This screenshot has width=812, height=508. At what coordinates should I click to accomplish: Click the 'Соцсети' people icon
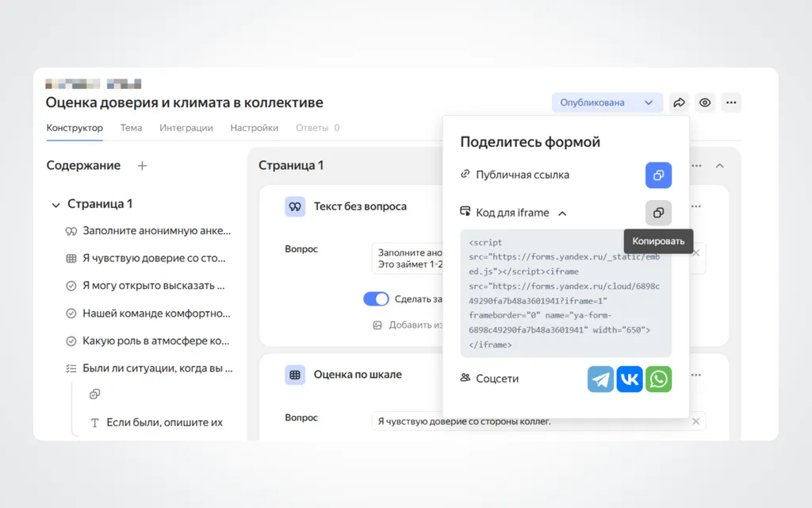465,378
